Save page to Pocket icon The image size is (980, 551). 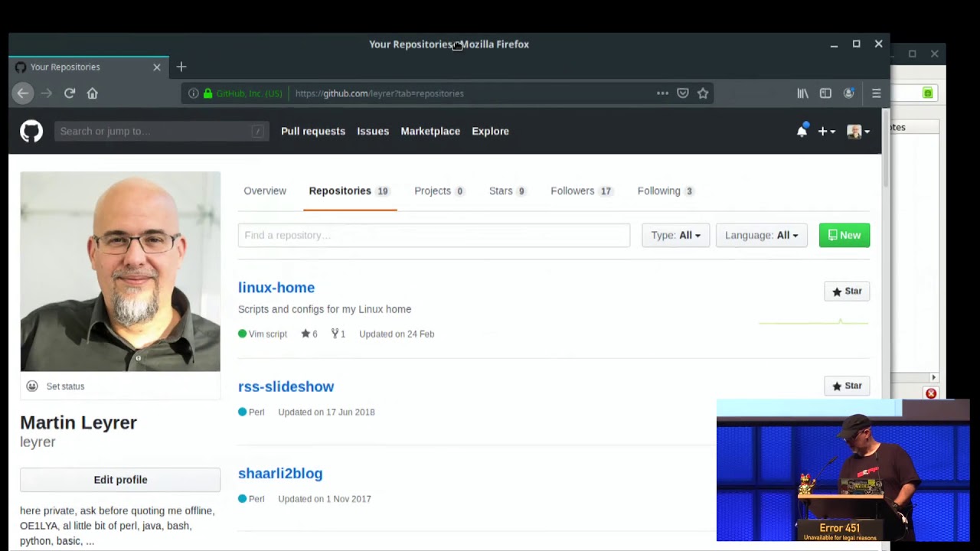pyautogui.click(x=683, y=93)
